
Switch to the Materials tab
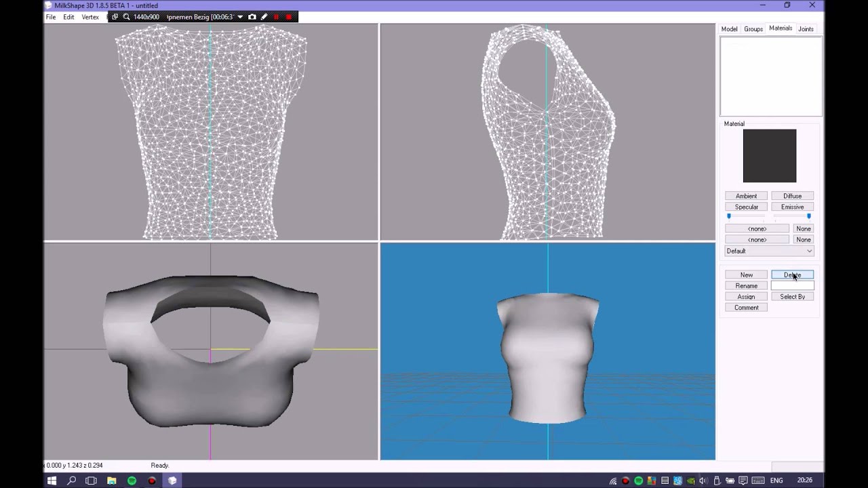(x=781, y=28)
